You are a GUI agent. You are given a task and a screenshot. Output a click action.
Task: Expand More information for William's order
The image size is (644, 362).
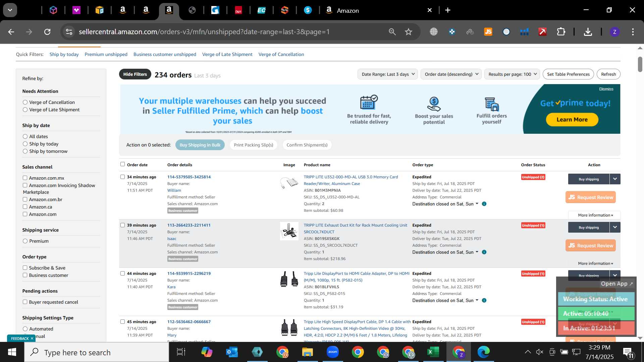pyautogui.click(x=595, y=215)
